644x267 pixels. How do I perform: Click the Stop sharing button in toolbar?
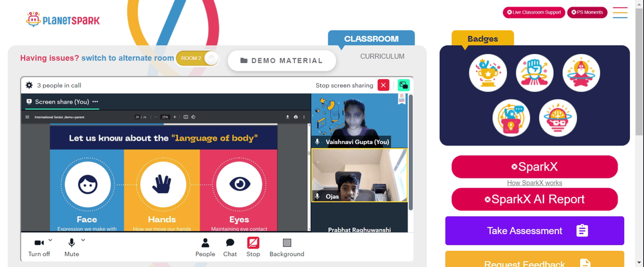(253, 248)
